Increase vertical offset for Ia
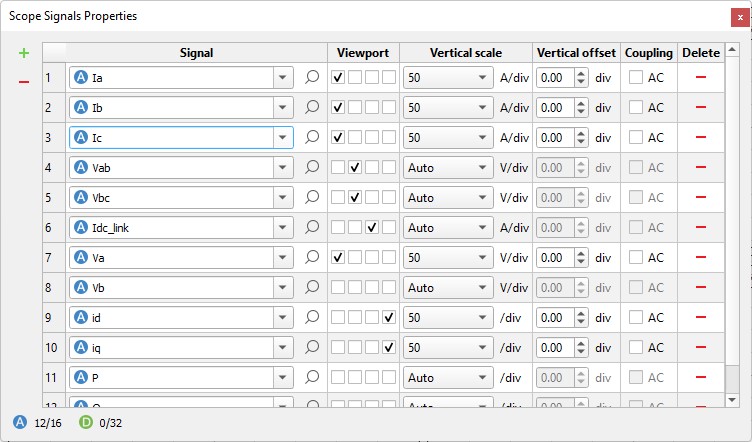Viewport: 752px width, 442px height. (x=581, y=72)
